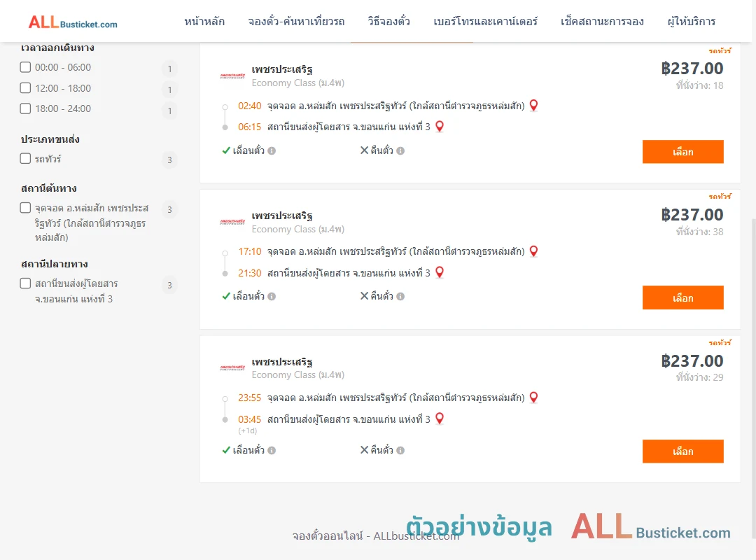Check destination สถานีขนส่งผู้โดยสาร จ.ขอนแก่น filter
The image size is (756, 560).
25,283
